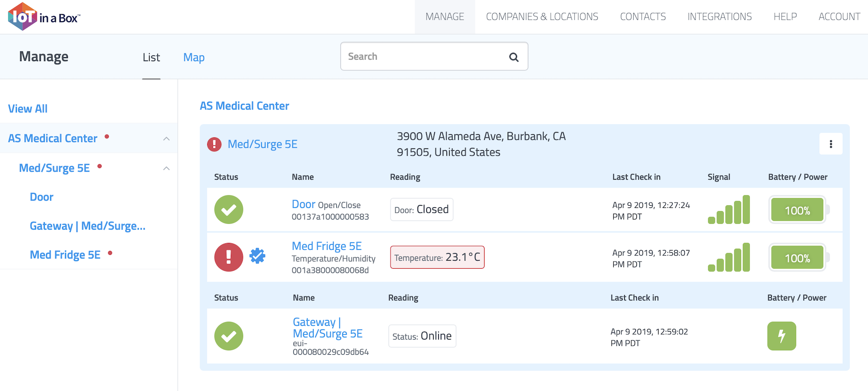Open Companies & Locations in the top nav
The height and width of the screenshot is (391, 868).
[x=542, y=17]
